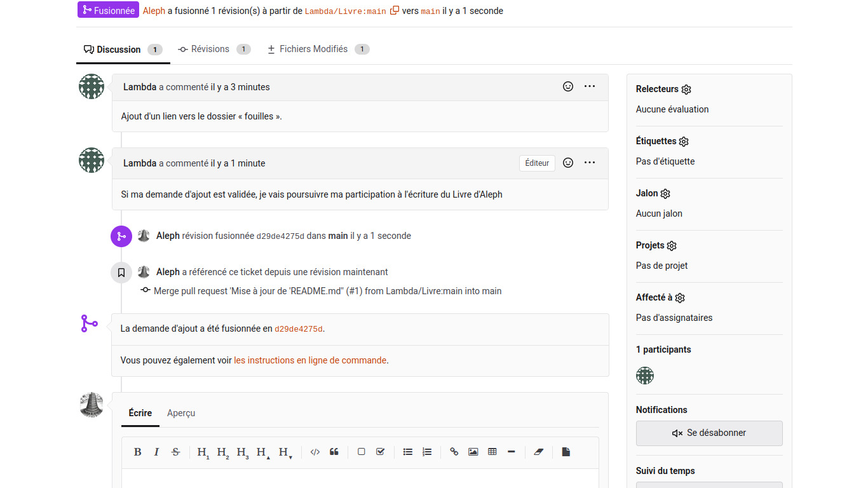868x488 pixels.
Task: Insert a code block via toolbar
Action: pyautogui.click(x=315, y=452)
